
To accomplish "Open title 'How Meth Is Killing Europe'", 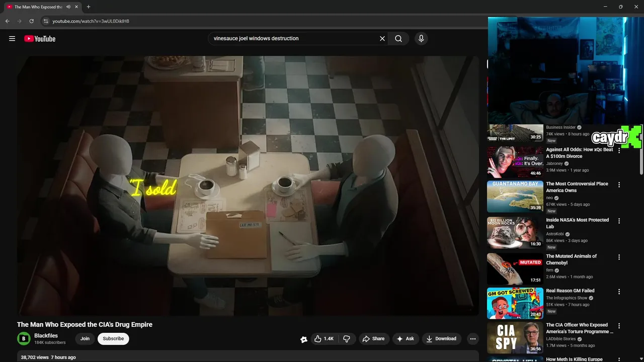I will click(x=575, y=359).
